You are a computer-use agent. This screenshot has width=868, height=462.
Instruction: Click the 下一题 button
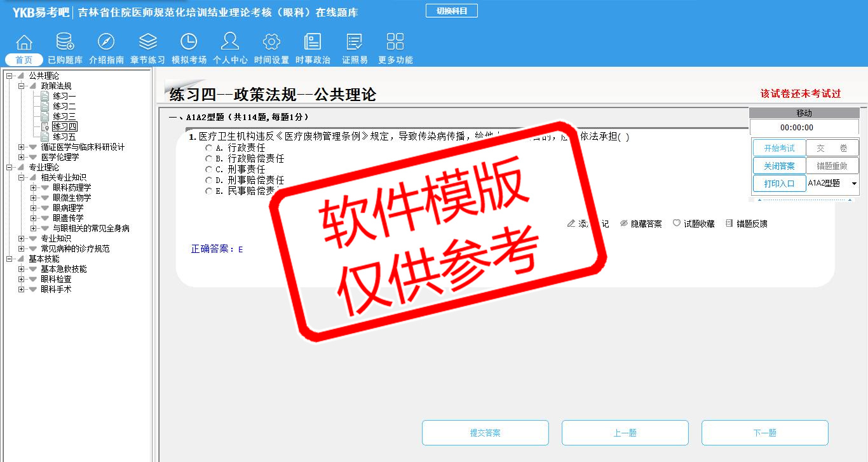tap(764, 433)
